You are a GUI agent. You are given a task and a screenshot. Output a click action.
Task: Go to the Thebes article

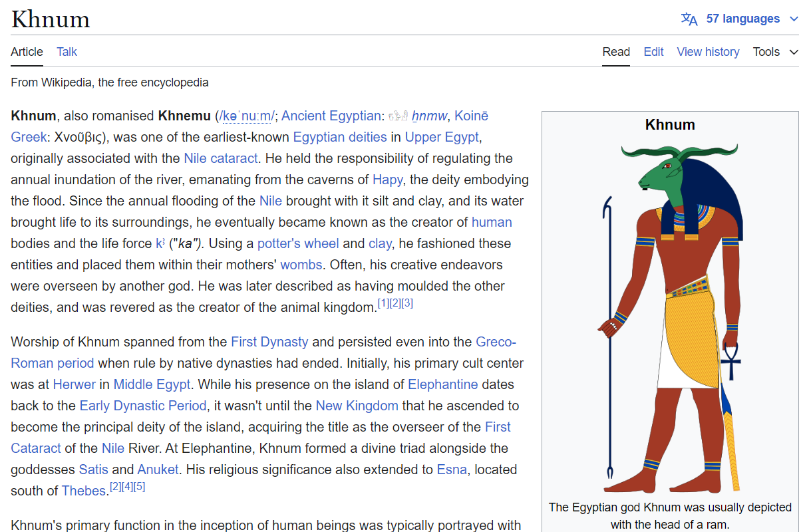(x=84, y=491)
